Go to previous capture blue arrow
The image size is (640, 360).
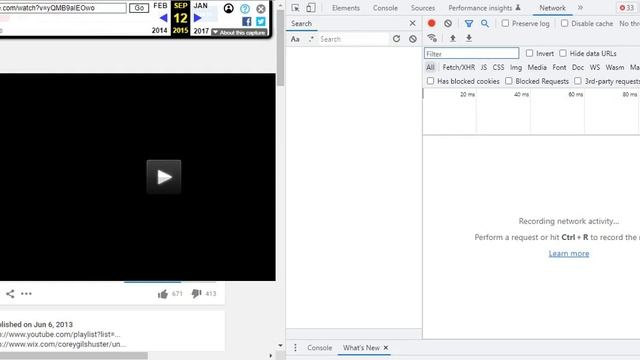[x=163, y=18]
